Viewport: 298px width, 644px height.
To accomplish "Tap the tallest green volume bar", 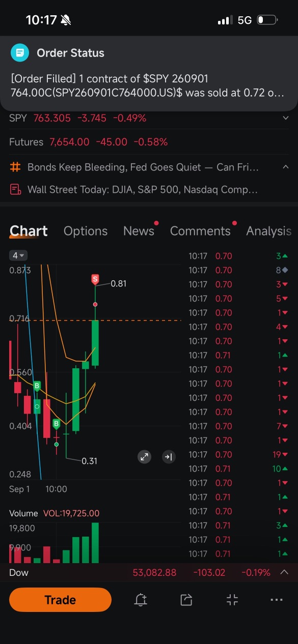I will pyautogui.click(x=95, y=542).
